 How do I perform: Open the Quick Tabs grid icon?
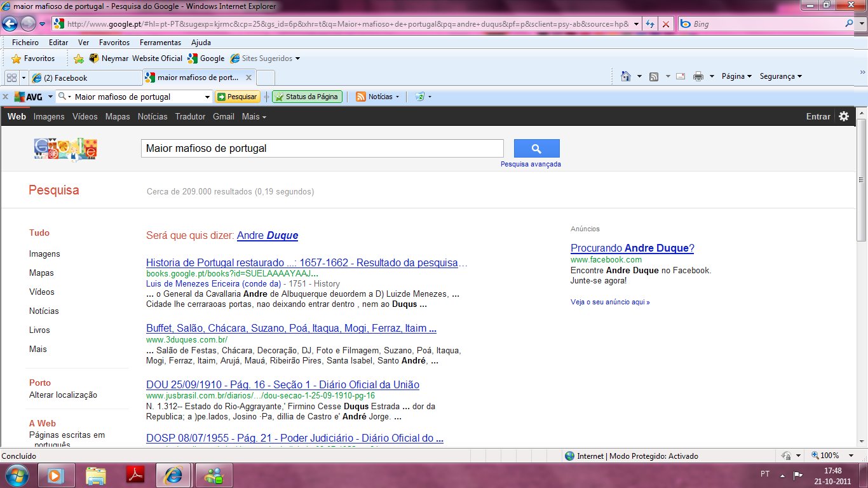[11, 78]
